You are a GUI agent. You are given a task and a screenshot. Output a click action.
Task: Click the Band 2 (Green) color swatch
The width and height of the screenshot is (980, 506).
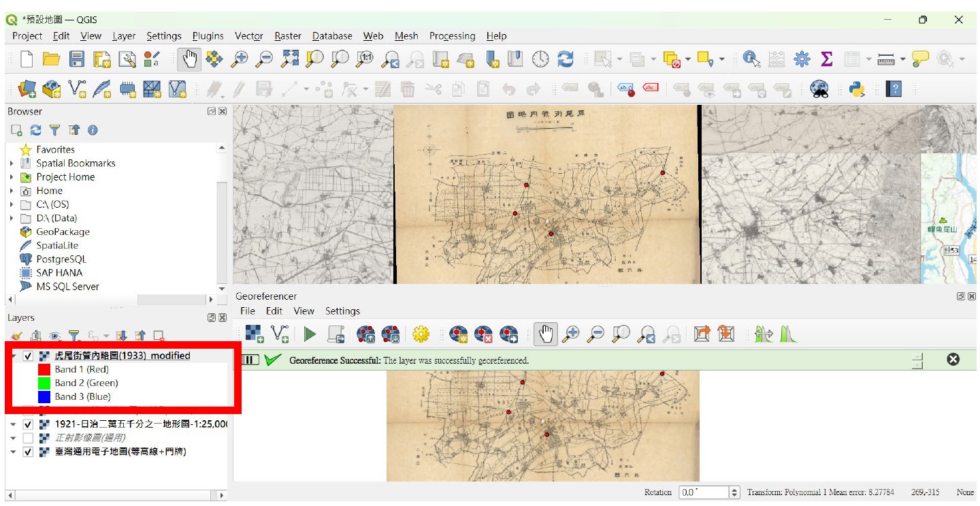(x=44, y=383)
